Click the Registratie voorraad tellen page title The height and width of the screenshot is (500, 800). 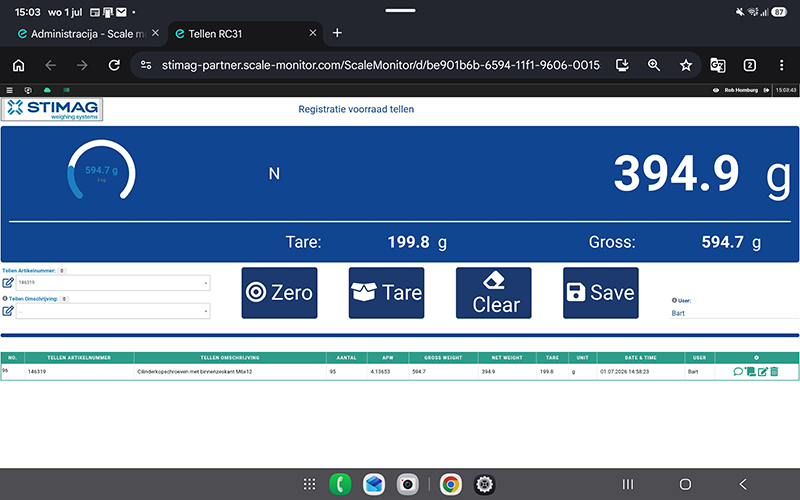tap(356, 109)
